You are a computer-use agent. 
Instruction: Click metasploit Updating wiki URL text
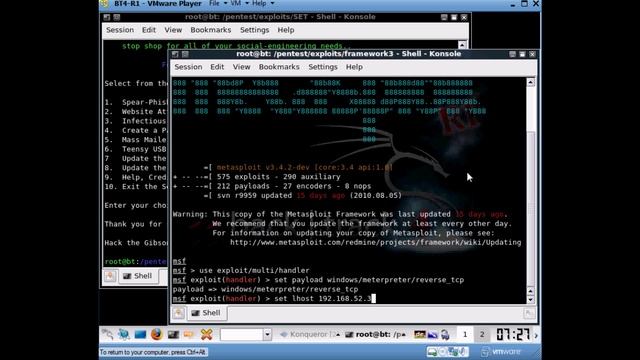click(376, 242)
